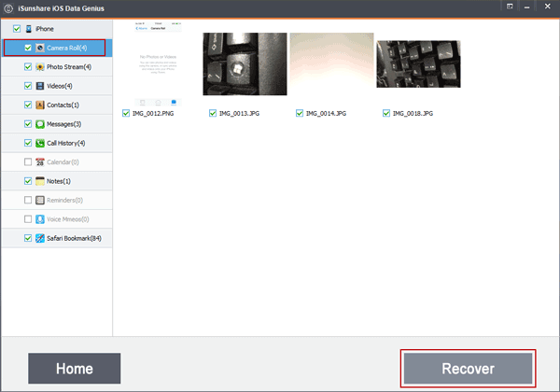
Task: Minimize the iSunshare window
Action: pos(526,7)
